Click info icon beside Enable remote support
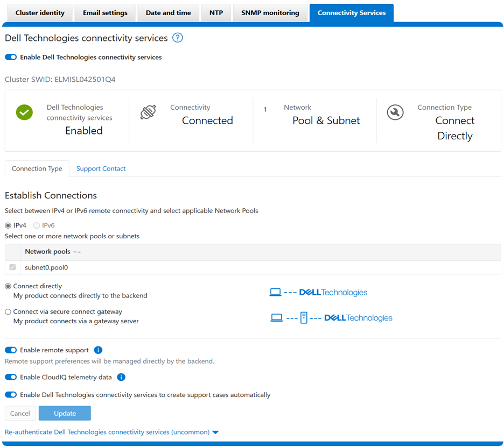 pos(98,350)
